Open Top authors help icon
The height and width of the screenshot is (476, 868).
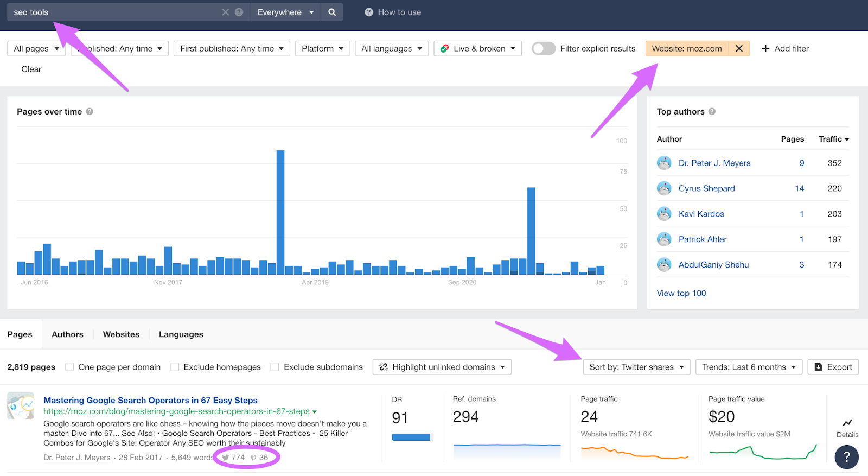[712, 111]
